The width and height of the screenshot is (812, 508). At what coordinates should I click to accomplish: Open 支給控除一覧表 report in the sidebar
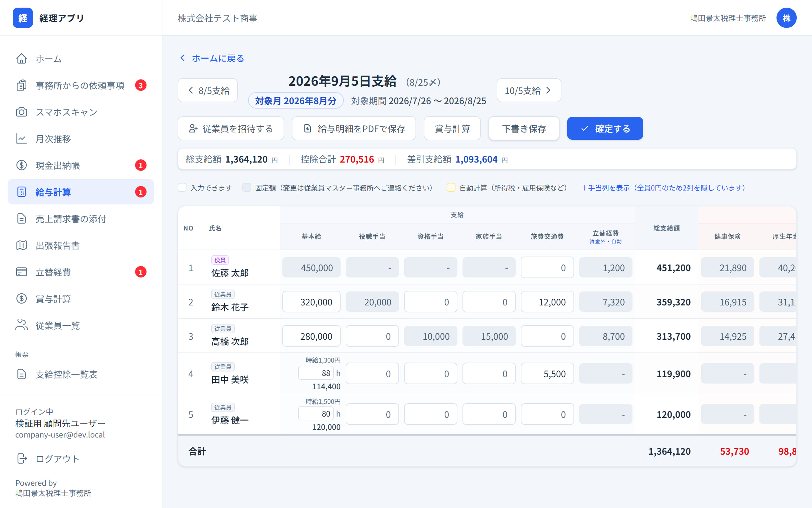click(81, 374)
